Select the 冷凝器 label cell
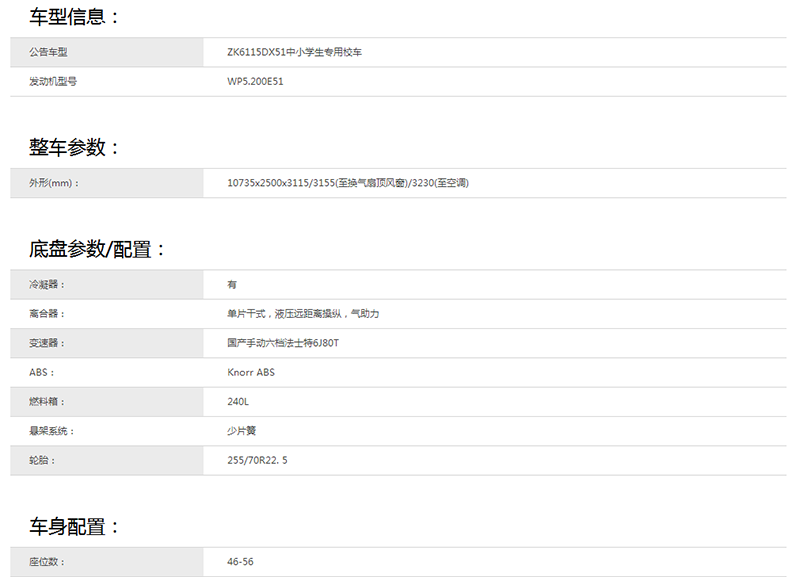This screenshot has height=577, width=800. coord(48,285)
